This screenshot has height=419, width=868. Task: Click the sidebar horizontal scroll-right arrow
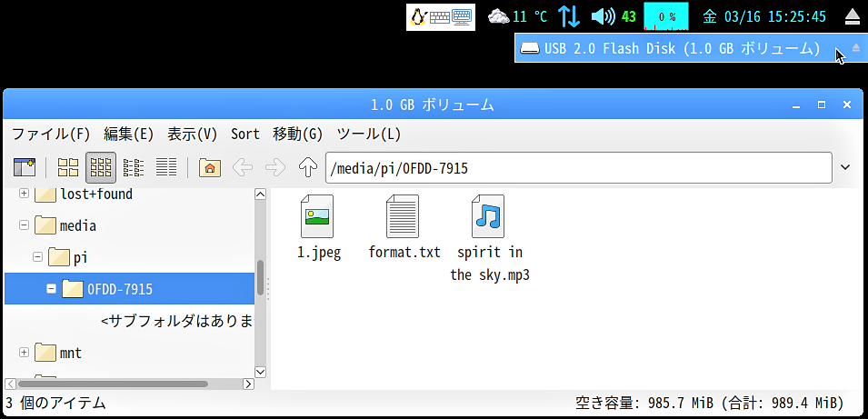(x=248, y=384)
